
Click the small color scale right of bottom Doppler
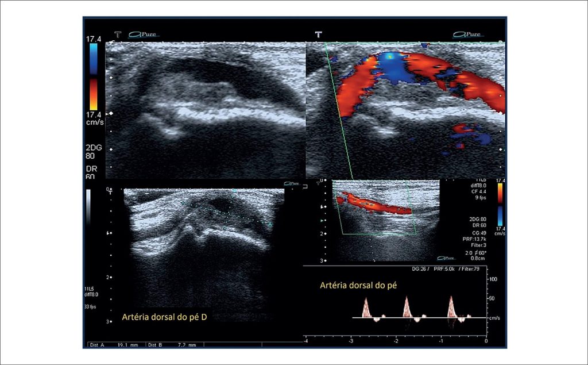tap(500, 206)
